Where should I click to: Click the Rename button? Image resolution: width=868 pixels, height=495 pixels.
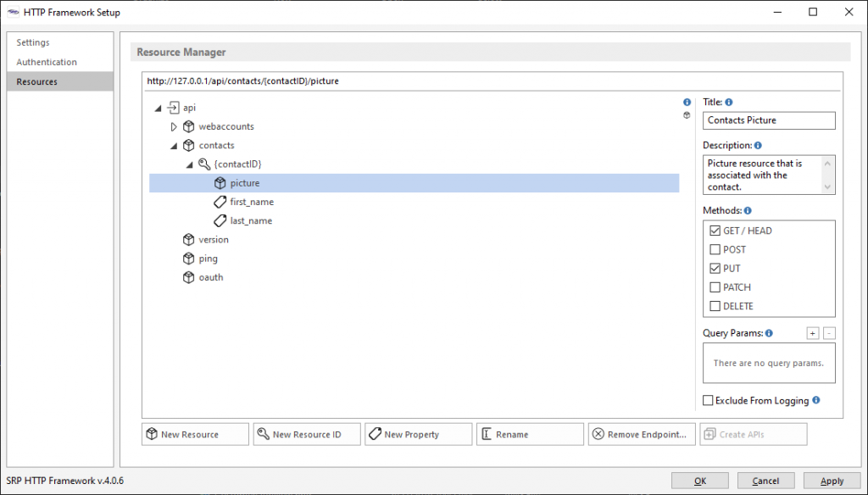point(530,433)
